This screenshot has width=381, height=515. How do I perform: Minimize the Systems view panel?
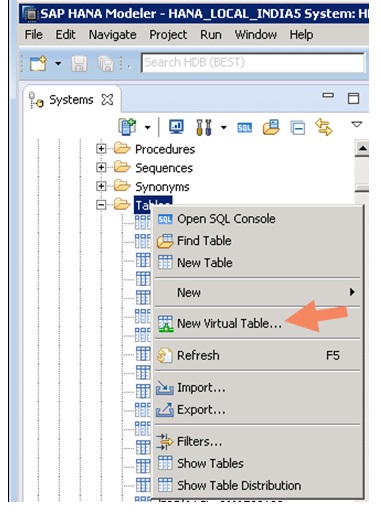tap(328, 96)
